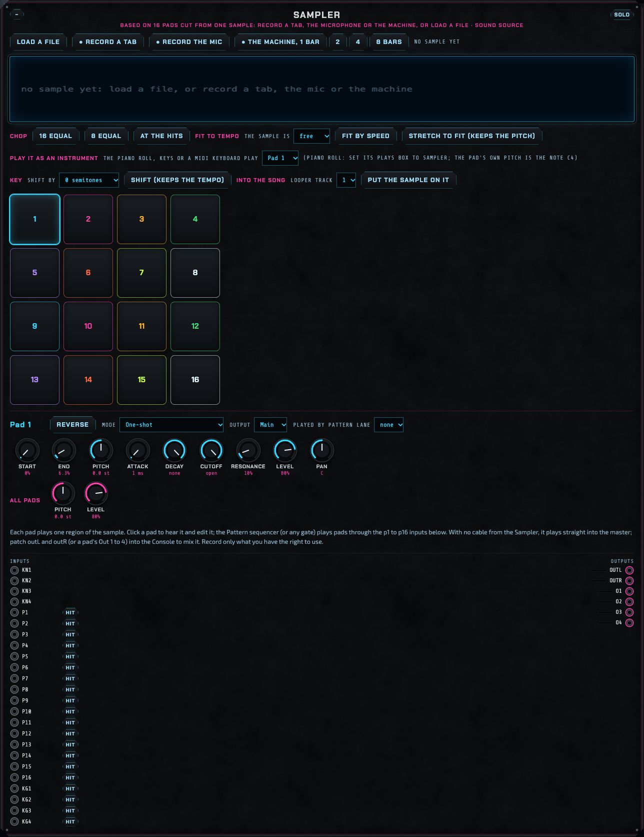Screen dimensions: 644x837
Task: Open the looper track number dropdown
Action: [346, 180]
